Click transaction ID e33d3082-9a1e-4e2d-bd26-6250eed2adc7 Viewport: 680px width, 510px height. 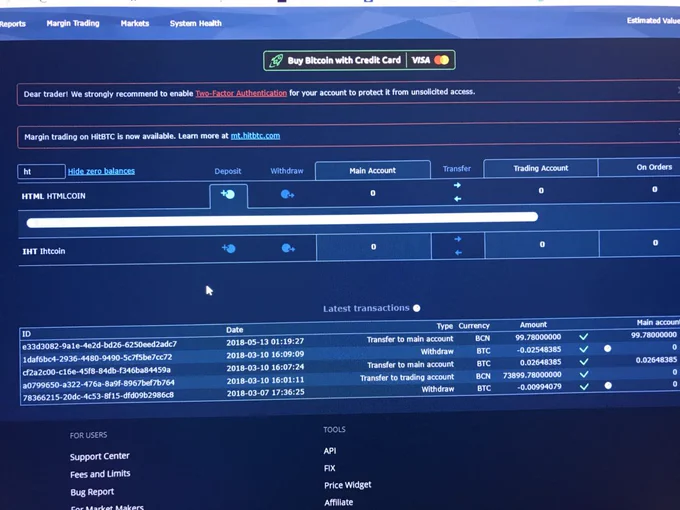(100, 345)
